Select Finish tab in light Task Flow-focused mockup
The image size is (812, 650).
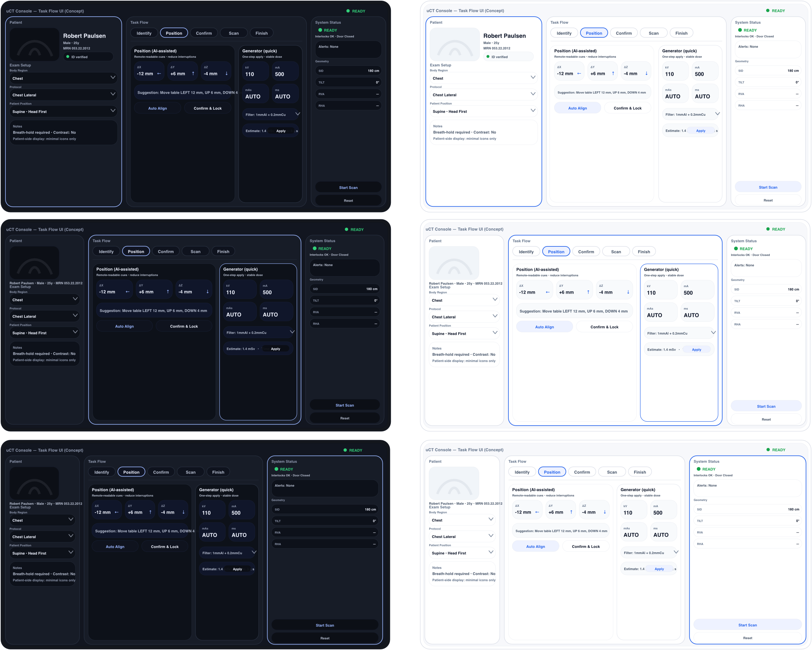(x=644, y=252)
